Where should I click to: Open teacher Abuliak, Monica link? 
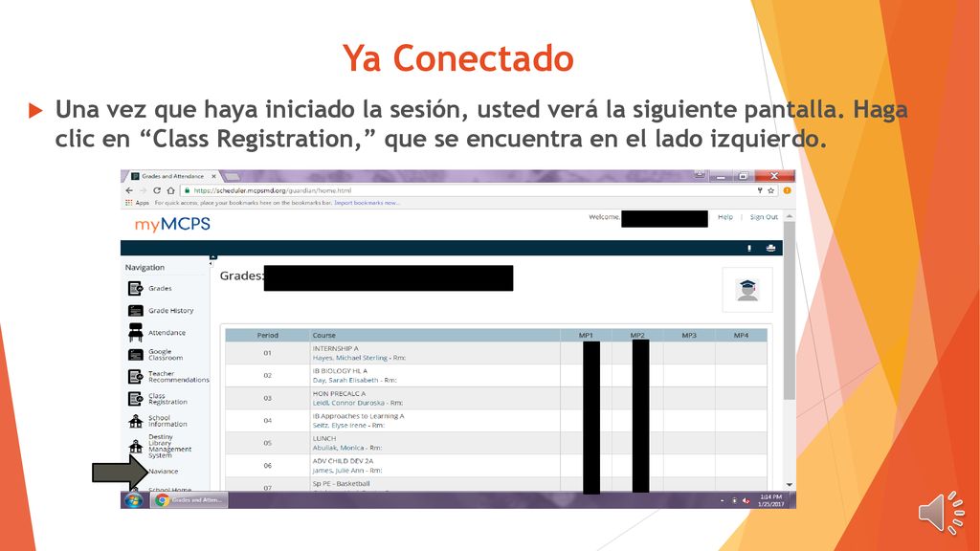[x=338, y=448]
